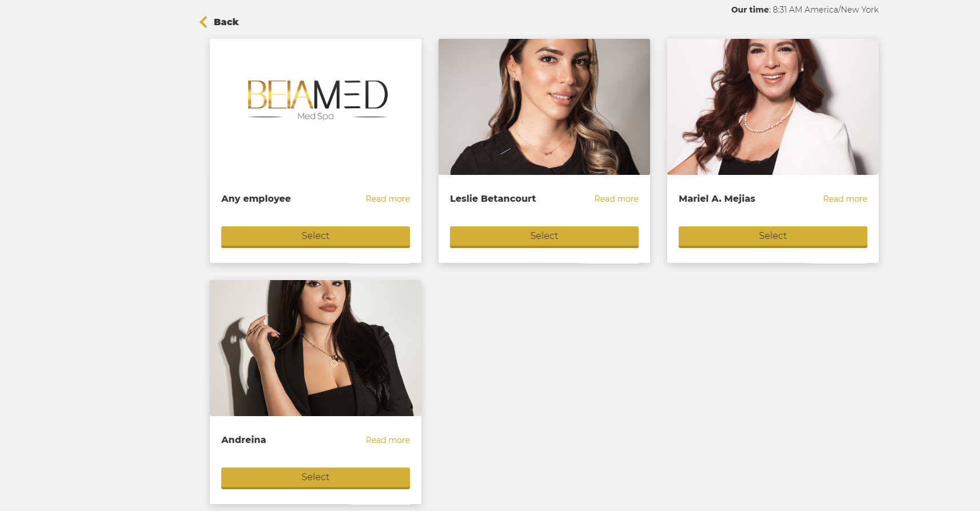Click the Andreina name label
980x511 pixels.
pyautogui.click(x=244, y=440)
